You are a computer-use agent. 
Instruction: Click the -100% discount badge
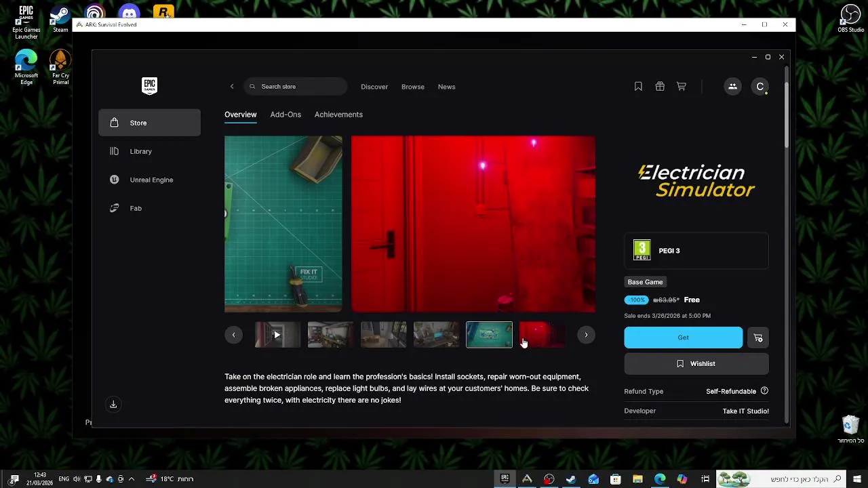(x=636, y=300)
